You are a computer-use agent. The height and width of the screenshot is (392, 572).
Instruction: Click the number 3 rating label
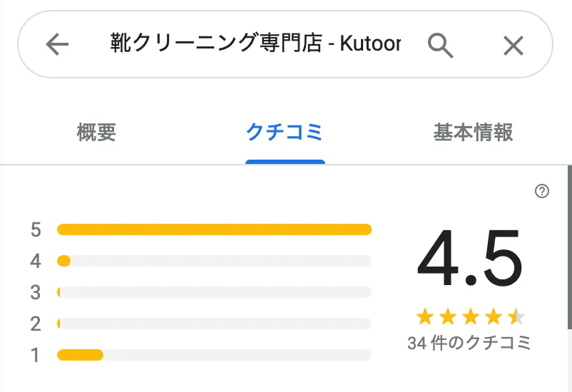36,292
